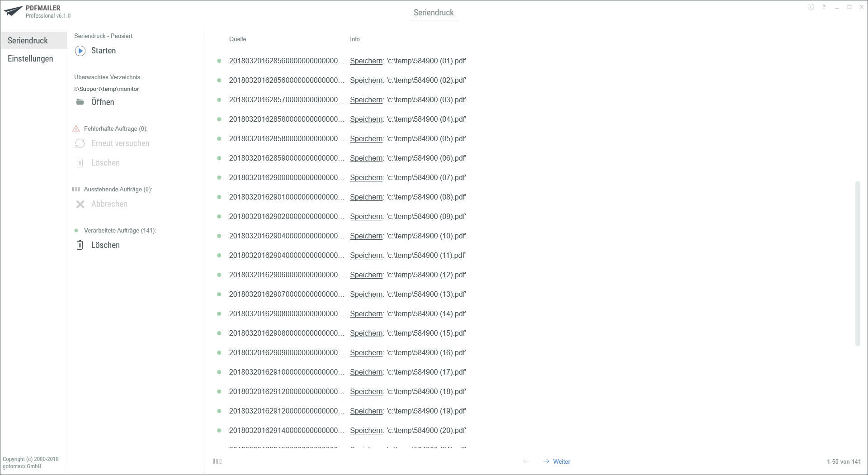
Task: Open the Einstellungen sidebar tab
Action: tap(30, 59)
